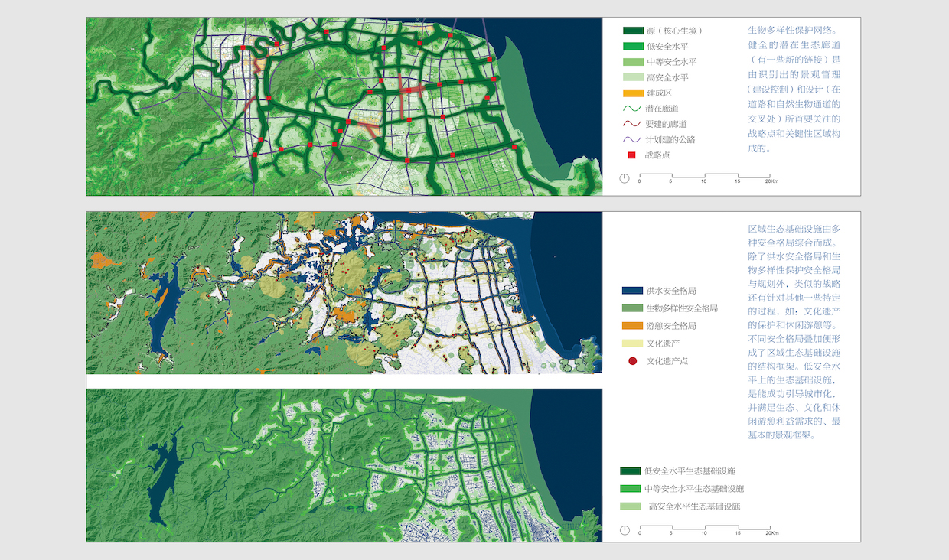Screen dimensions: 949x560
Task: Click the bottom map's scale bar
Action: click(704, 528)
